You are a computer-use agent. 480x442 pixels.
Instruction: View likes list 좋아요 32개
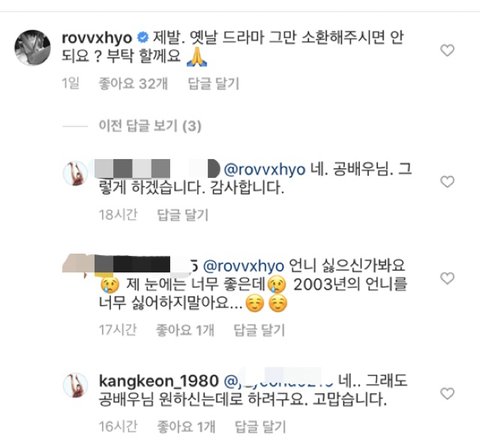click(133, 83)
